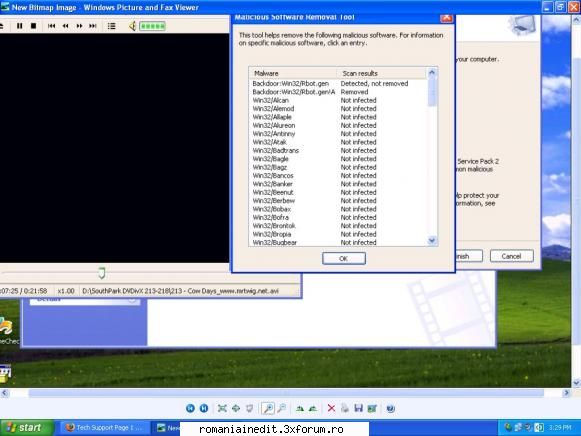The image size is (581, 436).
Task: Close the Malicious Software Removal Tool dialog
Action: (x=446, y=17)
